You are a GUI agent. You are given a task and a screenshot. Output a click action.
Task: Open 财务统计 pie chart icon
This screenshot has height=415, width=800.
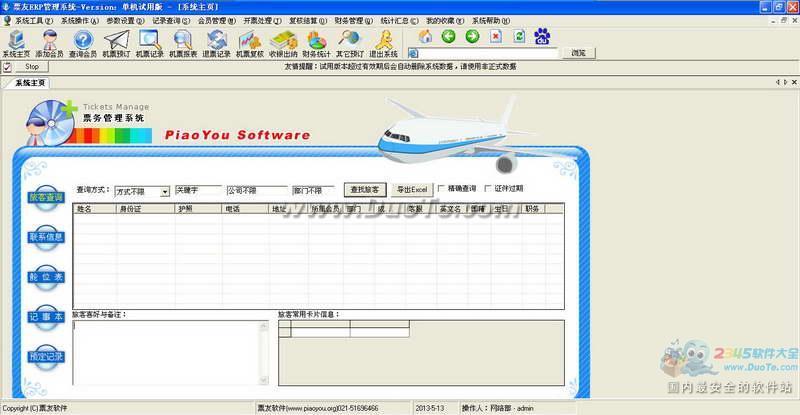(x=316, y=43)
